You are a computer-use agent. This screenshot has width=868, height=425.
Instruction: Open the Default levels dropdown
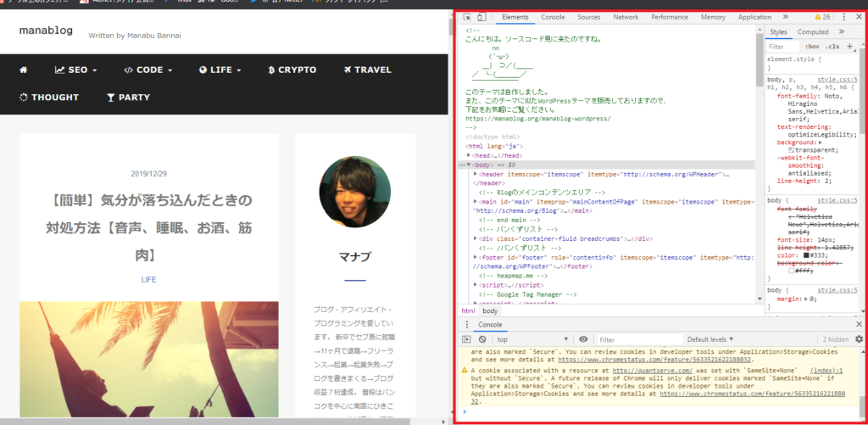(x=710, y=339)
